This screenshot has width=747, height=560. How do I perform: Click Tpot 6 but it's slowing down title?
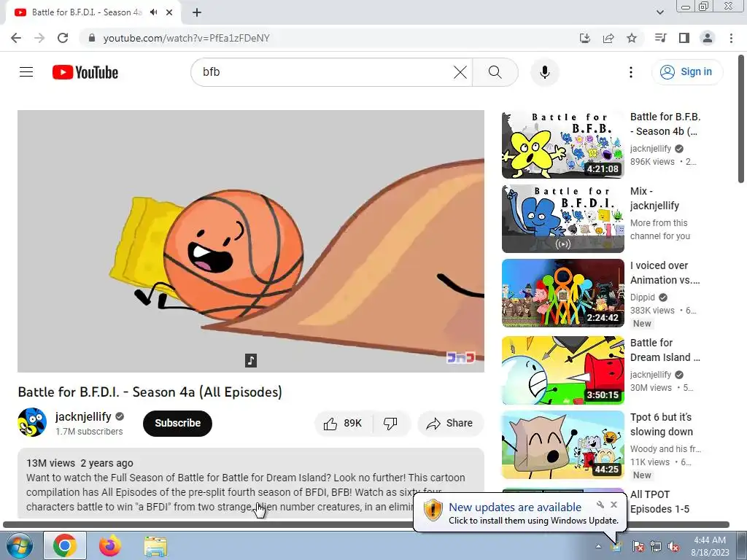[662, 424]
